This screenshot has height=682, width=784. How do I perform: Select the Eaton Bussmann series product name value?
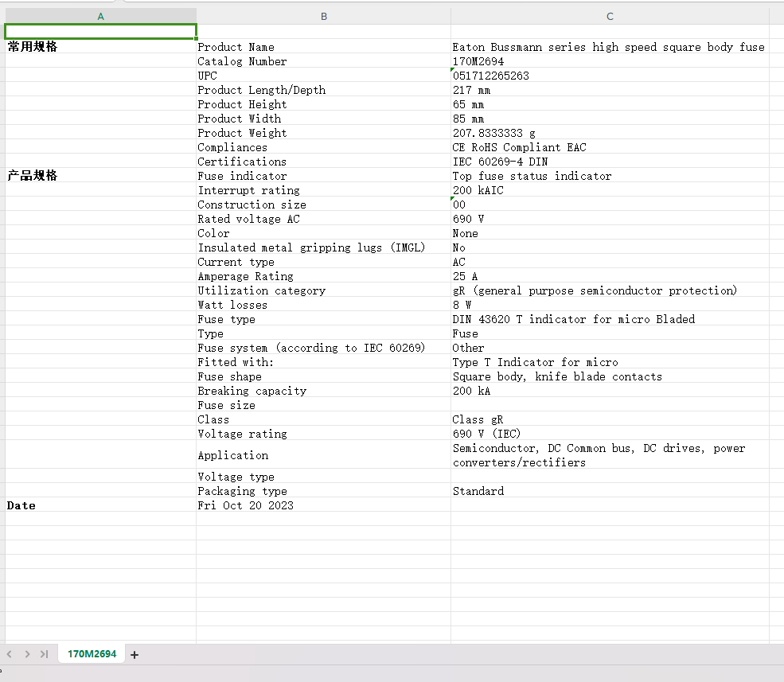[x=610, y=46]
